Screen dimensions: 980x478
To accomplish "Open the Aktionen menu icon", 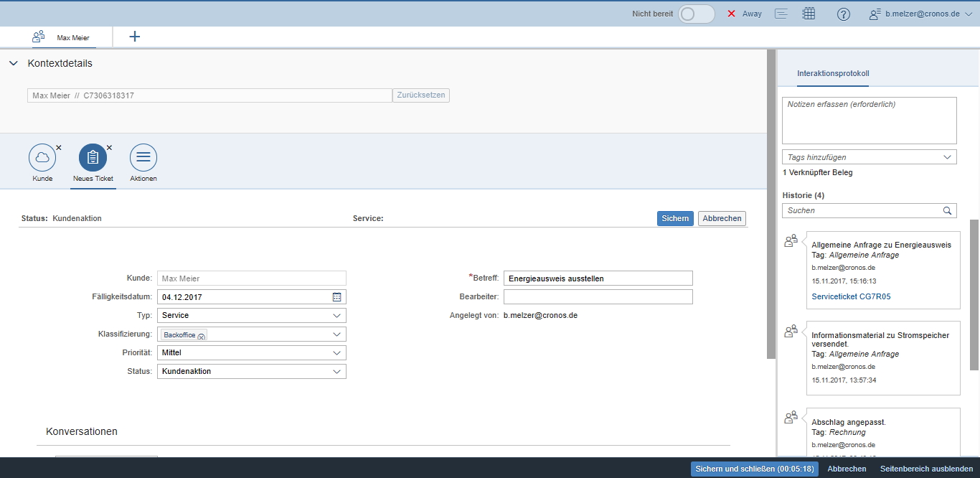I will (x=143, y=157).
